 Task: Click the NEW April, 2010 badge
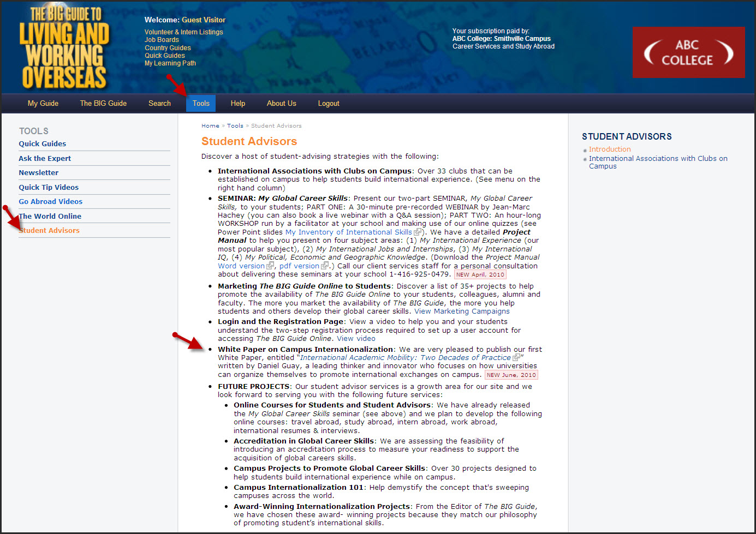pos(480,275)
